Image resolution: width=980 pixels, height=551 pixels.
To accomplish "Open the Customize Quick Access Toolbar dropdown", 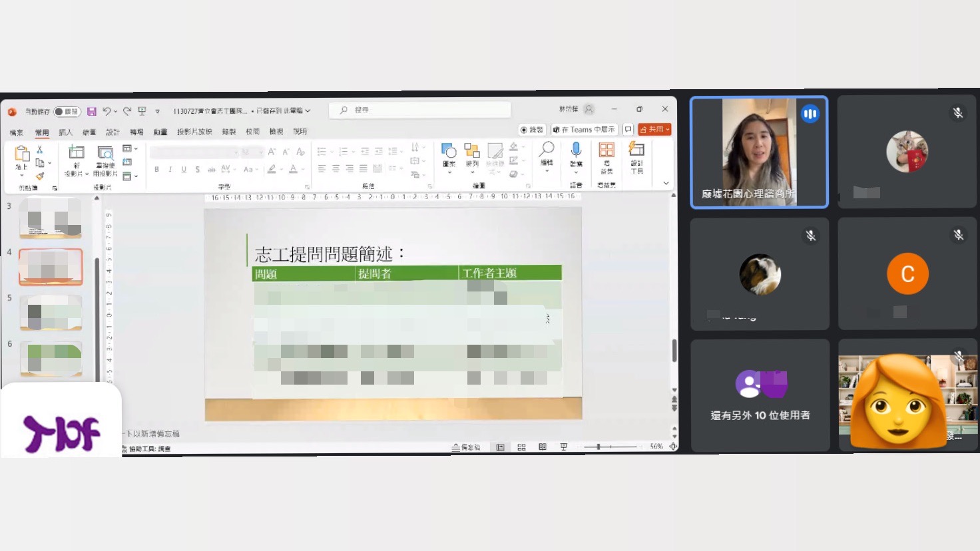I will point(157,111).
